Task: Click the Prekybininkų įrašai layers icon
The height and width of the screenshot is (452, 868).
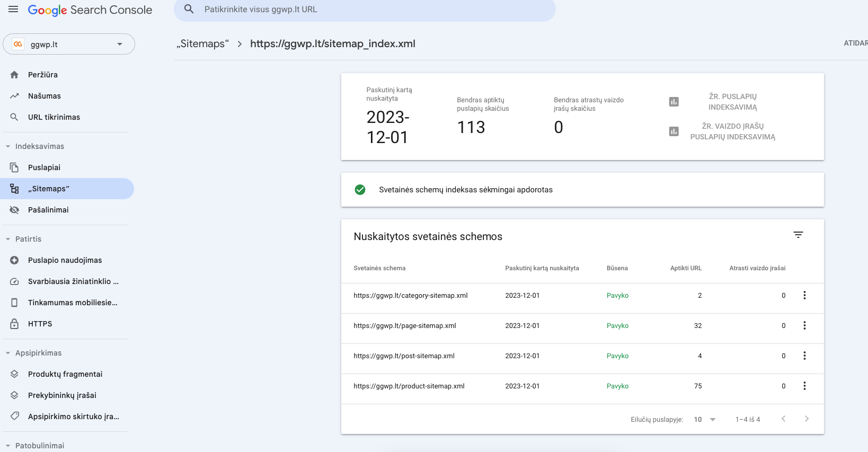Action: tap(14, 395)
